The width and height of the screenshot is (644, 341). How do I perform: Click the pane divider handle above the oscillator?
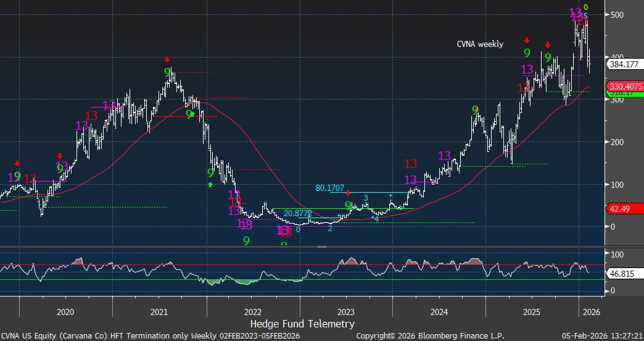[x=321, y=246]
